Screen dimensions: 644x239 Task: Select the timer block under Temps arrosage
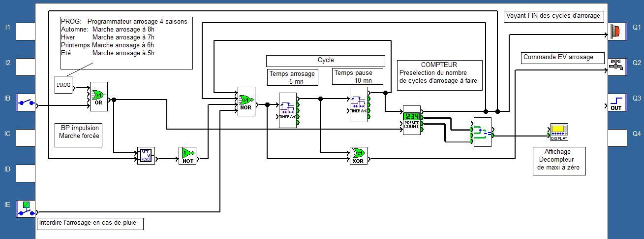pyautogui.click(x=288, y=110)
